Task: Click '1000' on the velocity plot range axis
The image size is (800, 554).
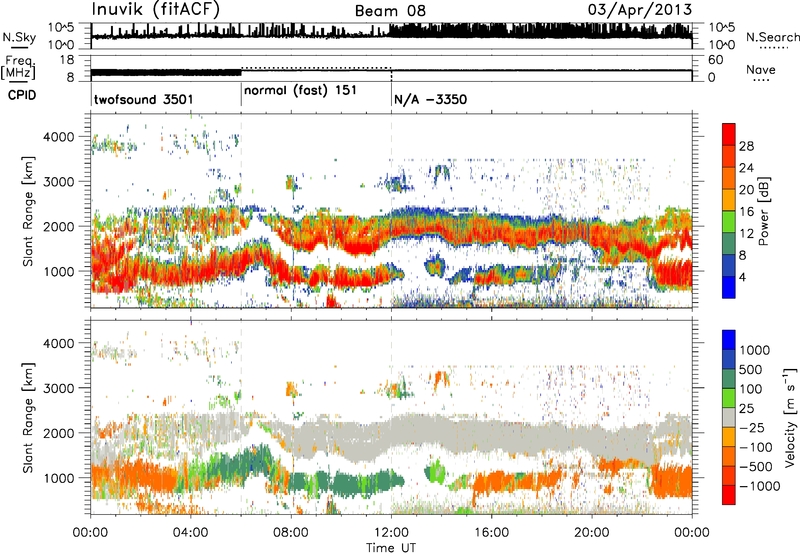Action: pos(58,477)
